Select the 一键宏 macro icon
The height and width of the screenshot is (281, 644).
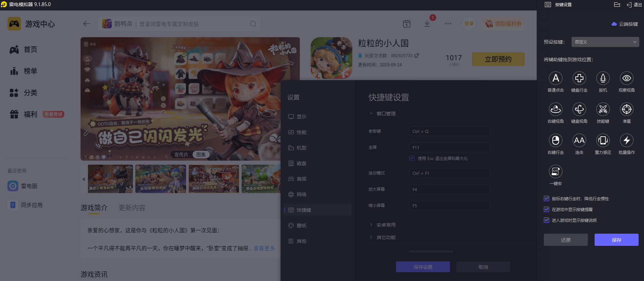555,171
